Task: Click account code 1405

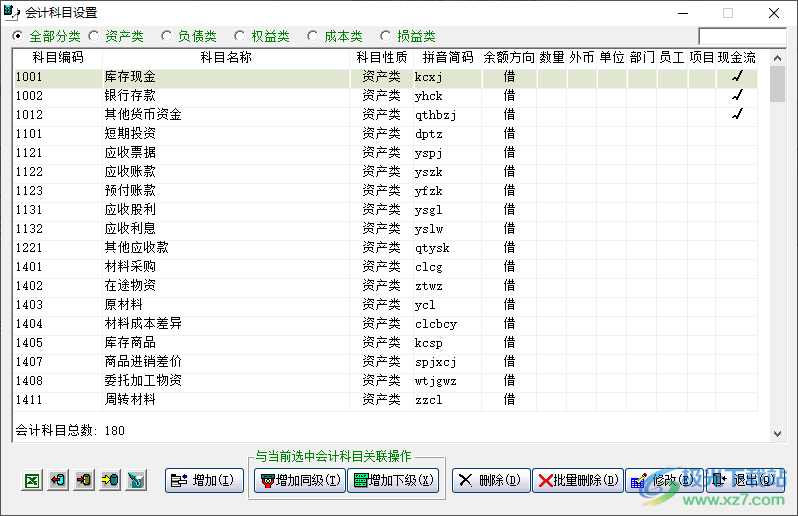Action: (x=29, y=343)
